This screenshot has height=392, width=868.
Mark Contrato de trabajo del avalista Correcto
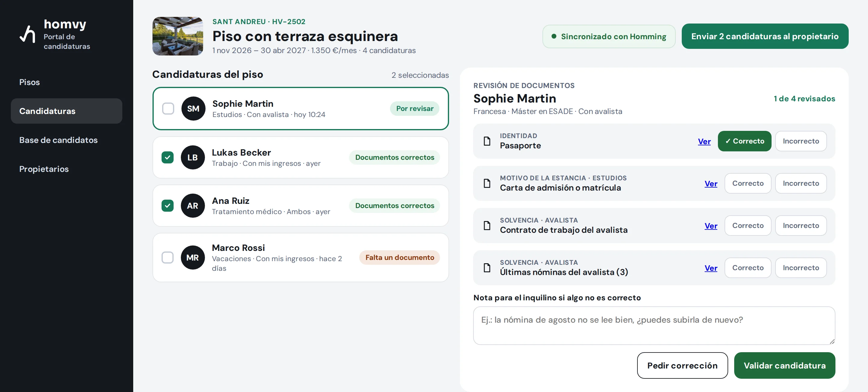[748, 226]
